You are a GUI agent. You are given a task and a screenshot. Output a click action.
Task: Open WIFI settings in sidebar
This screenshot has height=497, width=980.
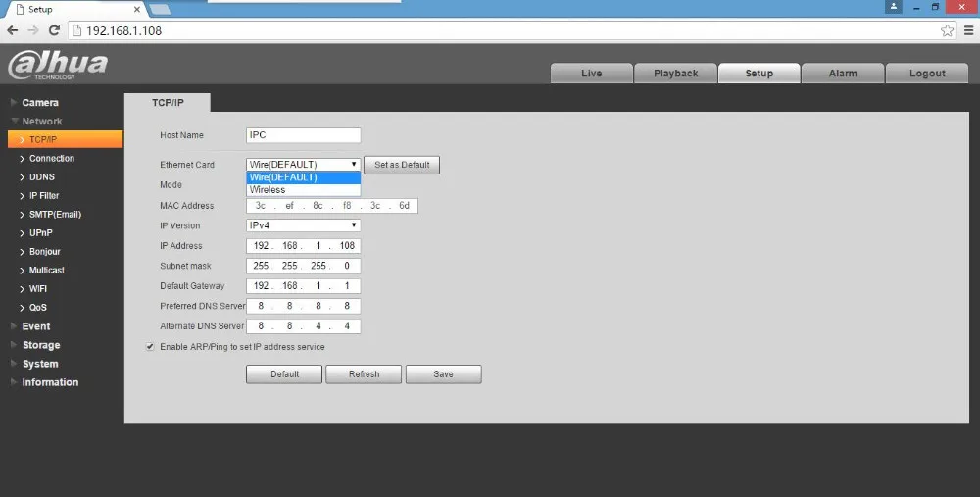(38, 289)
